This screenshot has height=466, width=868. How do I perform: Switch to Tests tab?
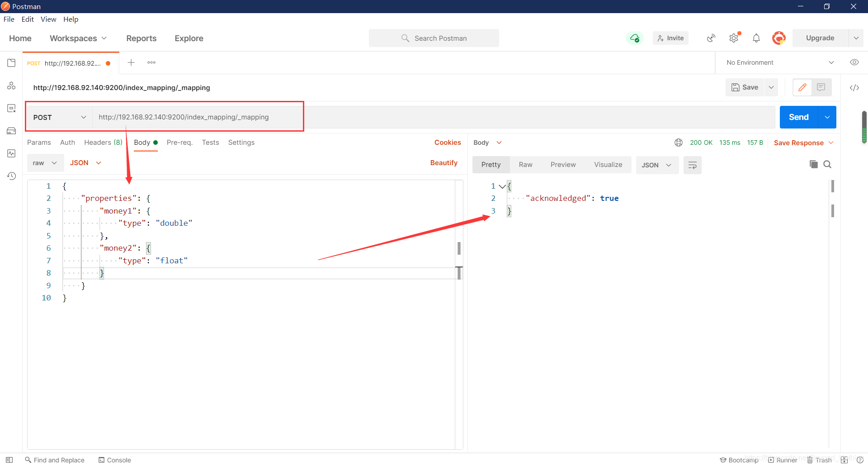pyautogui.click(x=210, y=143)
